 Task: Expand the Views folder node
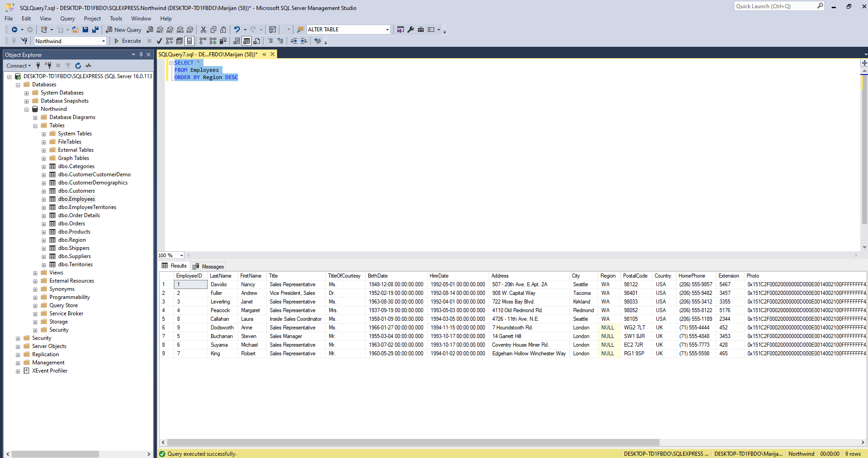(x=35, y=273)
